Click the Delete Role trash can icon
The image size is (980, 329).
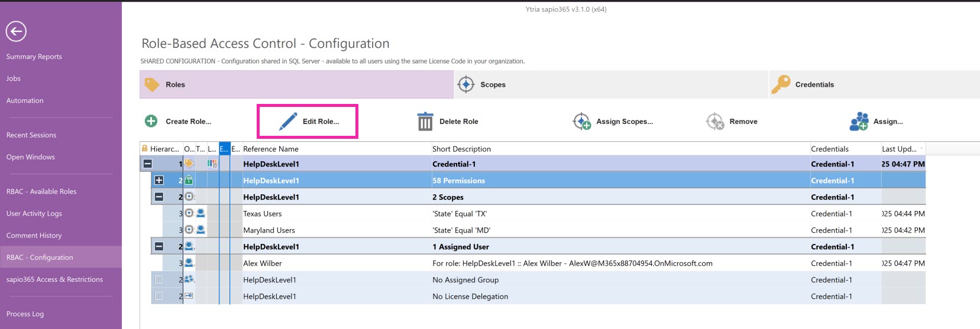(425, 121)
